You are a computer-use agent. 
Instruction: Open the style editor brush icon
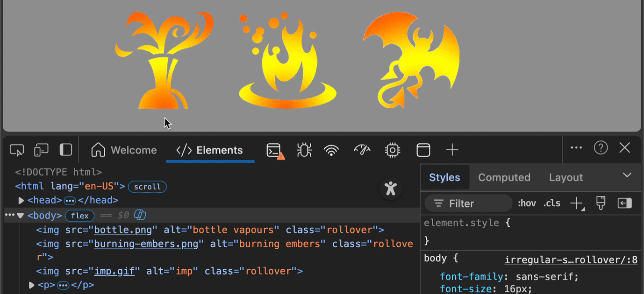(x=601, y=203)
